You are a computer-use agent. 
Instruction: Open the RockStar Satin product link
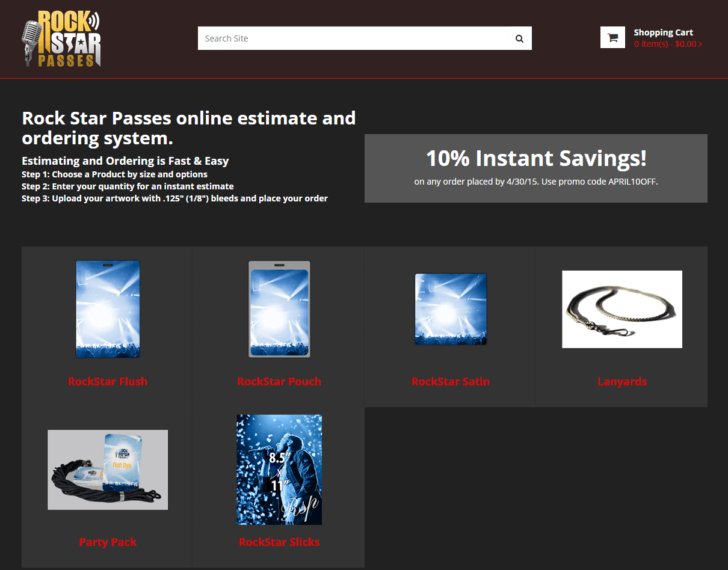[x=451, y=381]
